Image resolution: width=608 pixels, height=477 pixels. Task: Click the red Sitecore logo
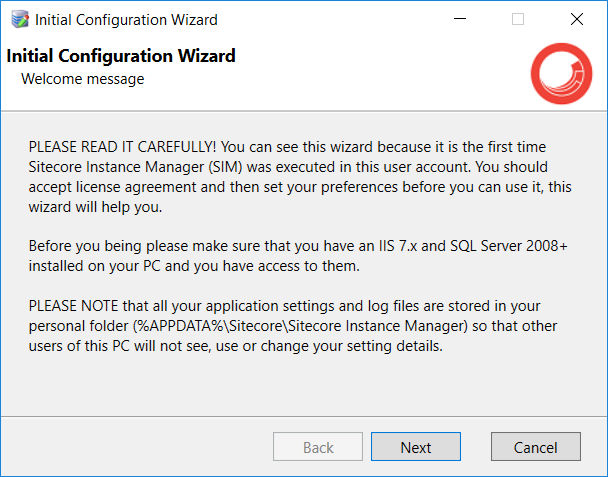pos(561,73)
